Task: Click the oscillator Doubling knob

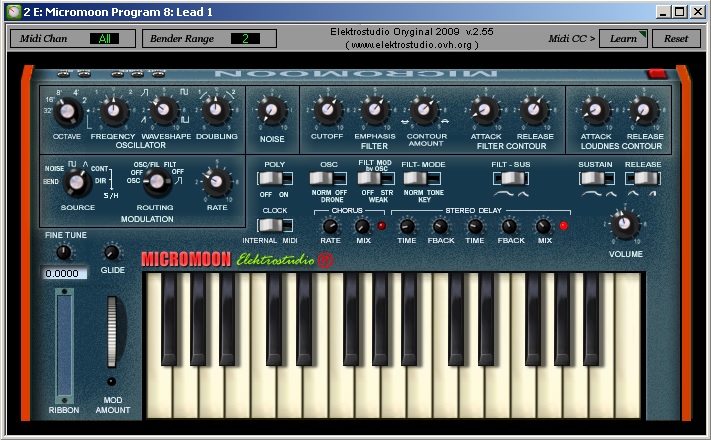Action: 216,110
